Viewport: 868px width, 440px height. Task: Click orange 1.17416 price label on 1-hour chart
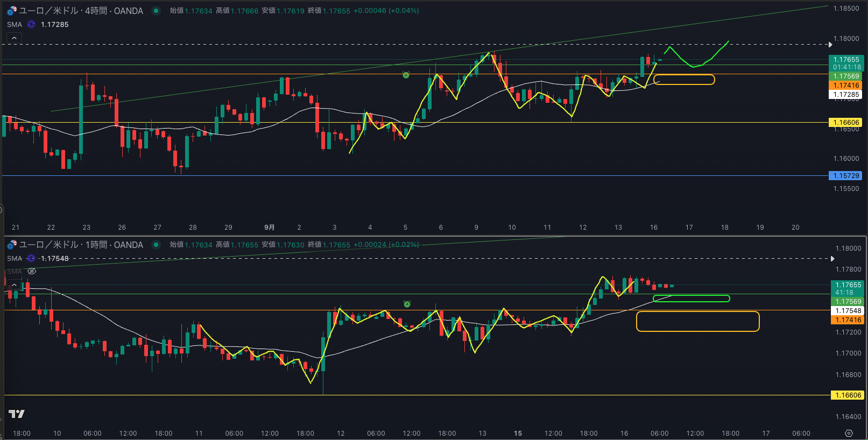click(848, 320)
